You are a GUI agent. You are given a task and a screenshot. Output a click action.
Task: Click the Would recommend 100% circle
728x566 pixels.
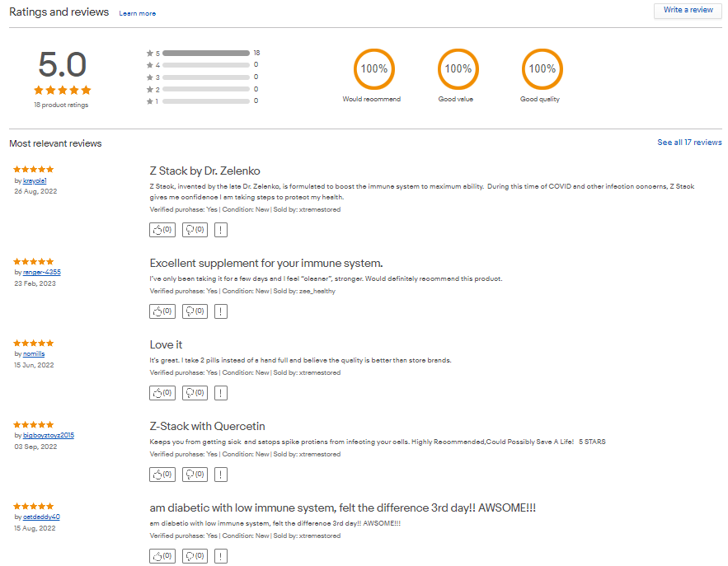coord(374,69)
